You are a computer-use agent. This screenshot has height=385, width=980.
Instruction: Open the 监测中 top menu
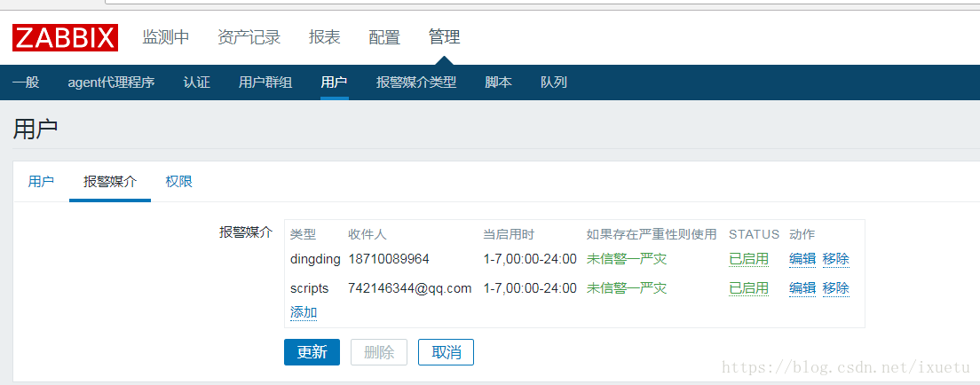click(x=166, y=37)
